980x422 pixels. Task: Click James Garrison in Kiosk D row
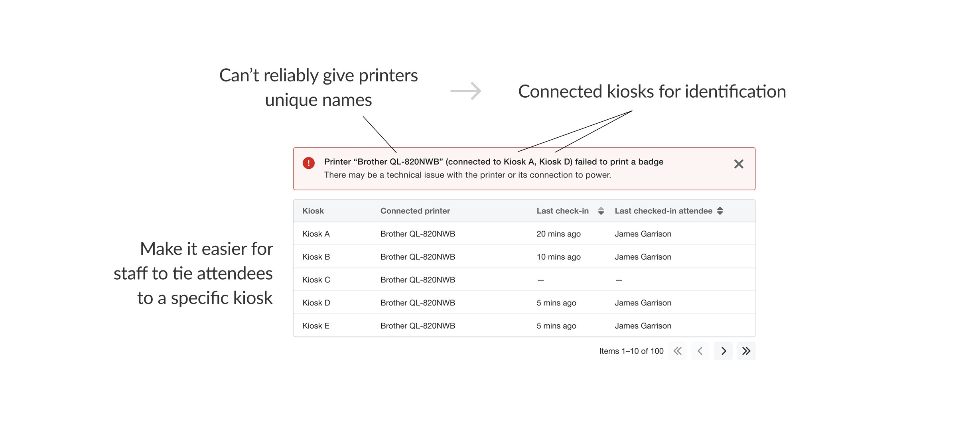click(x=643, y=303)
